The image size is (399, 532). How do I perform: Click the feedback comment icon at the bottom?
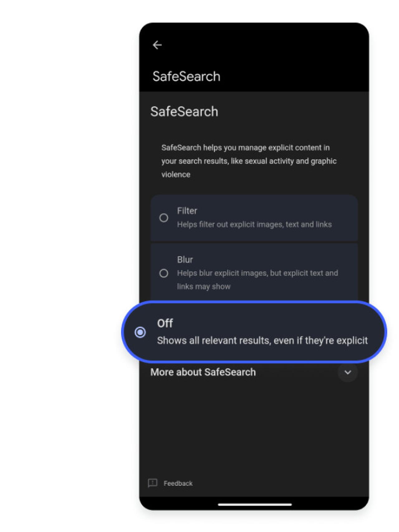coord(152,483)
